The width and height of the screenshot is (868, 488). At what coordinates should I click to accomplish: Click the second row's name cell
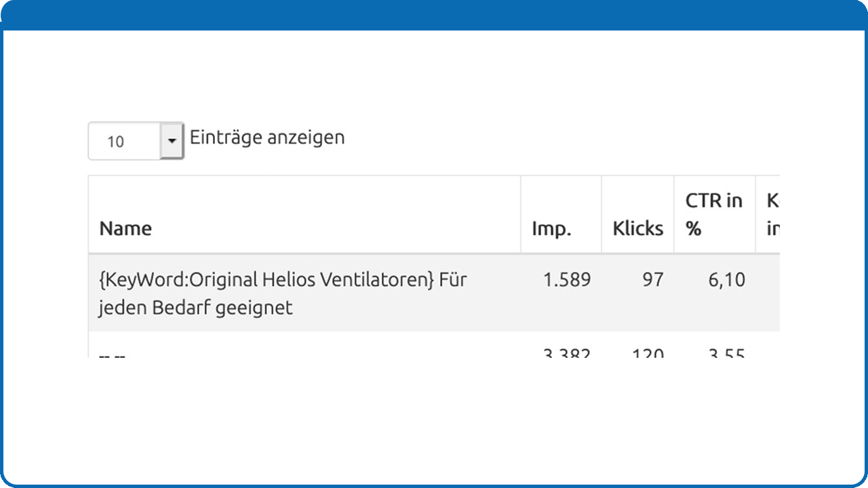304,345
